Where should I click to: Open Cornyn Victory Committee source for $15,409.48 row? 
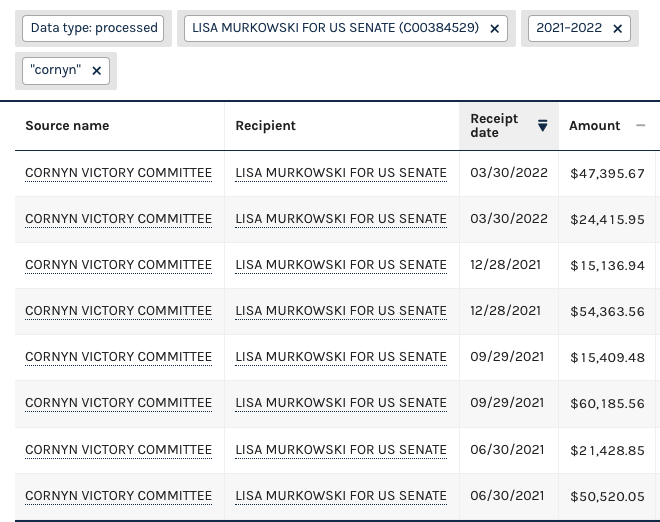coord(118,357)
